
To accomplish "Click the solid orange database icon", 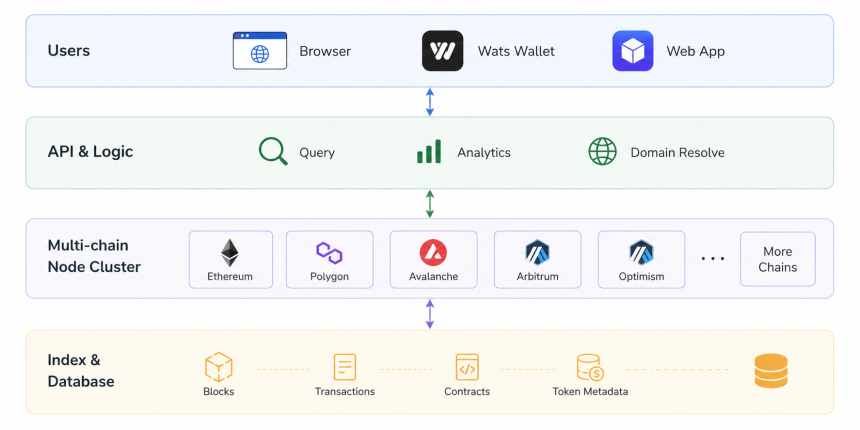I will (771, 371).
